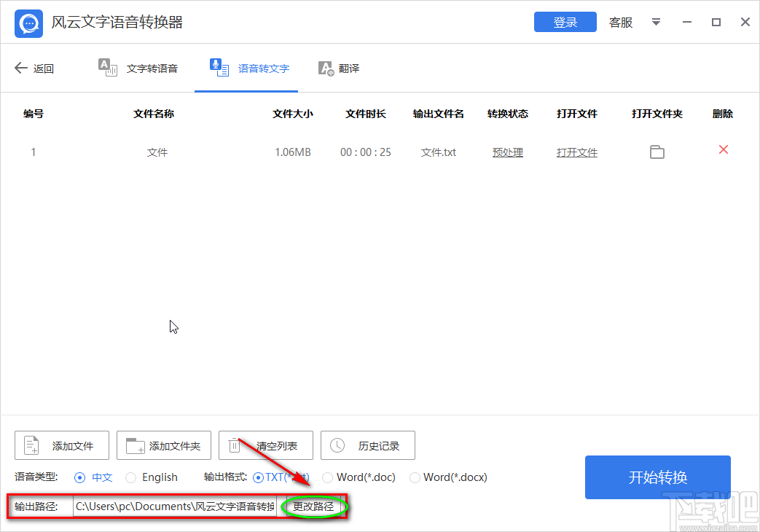Click the 登录 login button

(565, 22)
